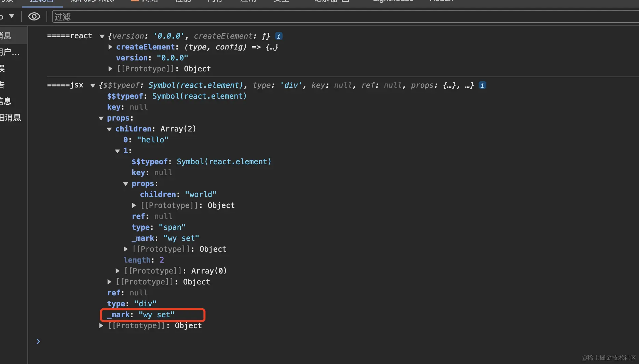
Task: Click ref: null above type: "div"
Action: point(127,293)
